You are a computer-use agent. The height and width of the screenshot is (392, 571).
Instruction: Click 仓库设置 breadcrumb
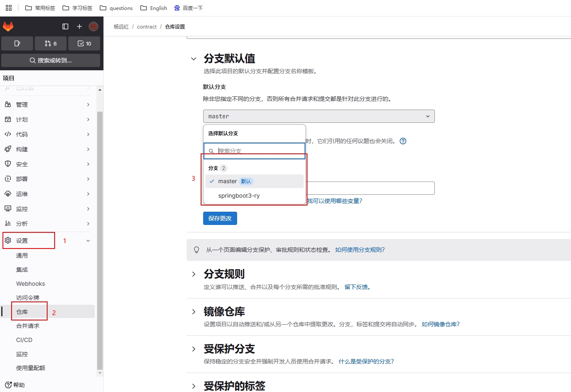coord(175,26)
